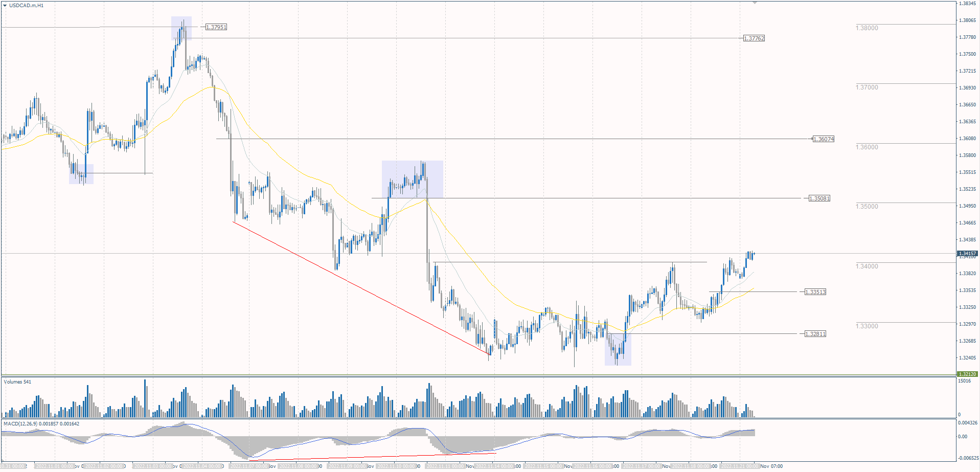Select the 1.37762 price level label
Screen dimensions: 980x472
[x=754, y=38]
